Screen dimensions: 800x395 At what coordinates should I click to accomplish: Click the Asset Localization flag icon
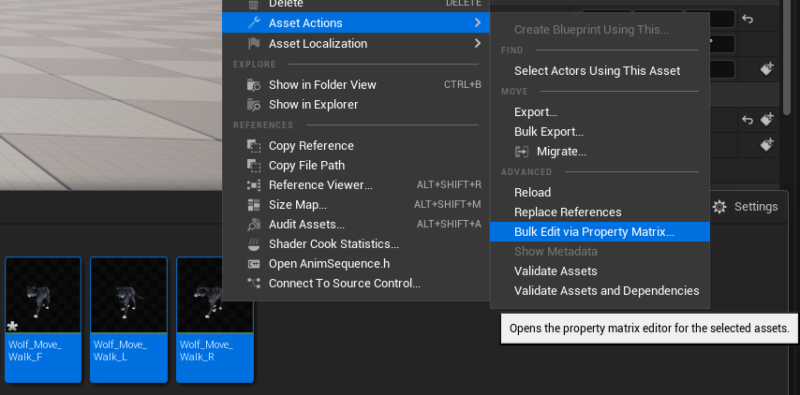click(254, 43)
